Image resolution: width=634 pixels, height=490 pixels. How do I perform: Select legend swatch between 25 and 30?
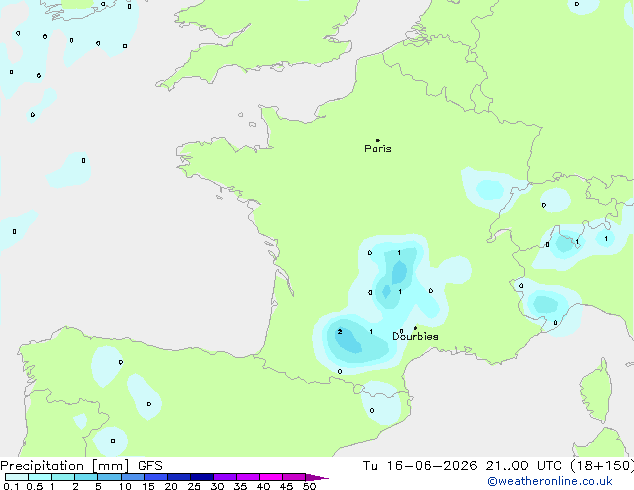pyautogui.click(x=202, y=477)
